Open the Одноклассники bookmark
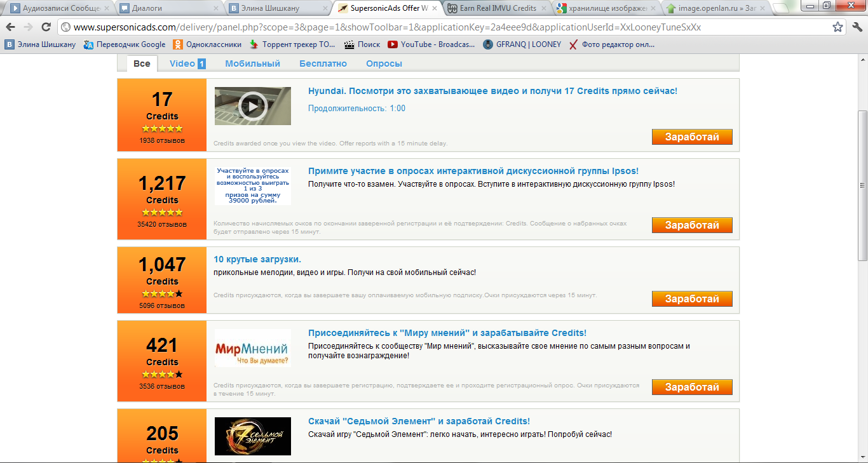 (x=207, y=44)
